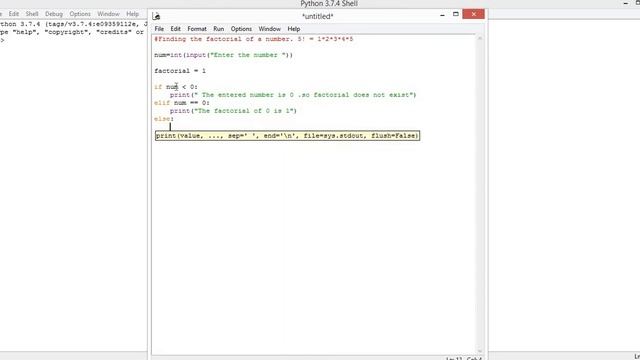Minimize the Python 3.7.4 Shell window
Viewport: 640px width, 360px height.
pyautogui.click(x=626, y=3)
